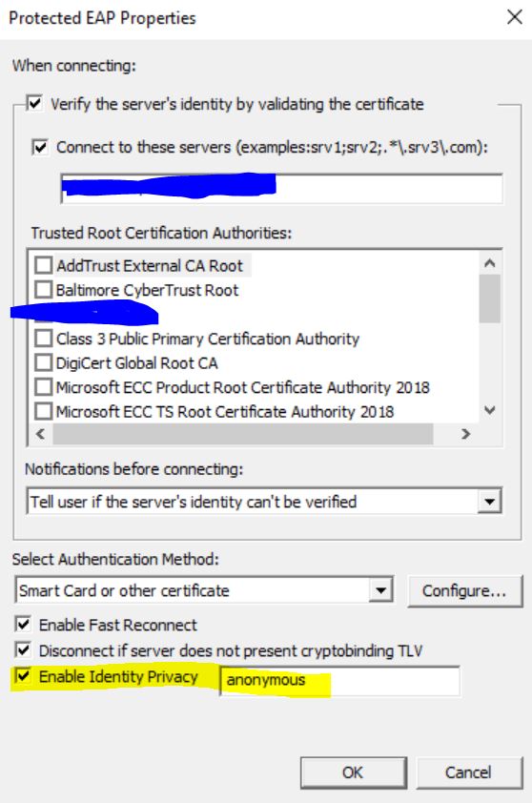532x803 pixels.
Task: Toggle Disconnect if no cryptobinding TLV
Action: [24, 650]
